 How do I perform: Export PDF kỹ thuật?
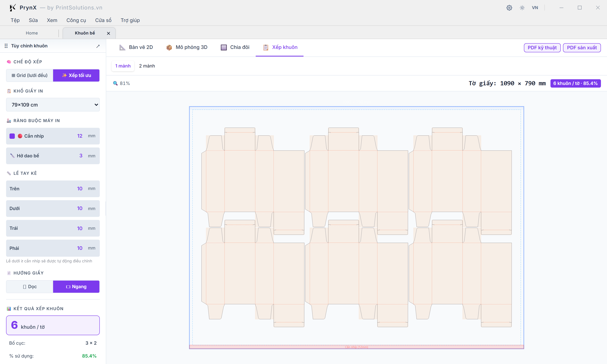[542, 48]
